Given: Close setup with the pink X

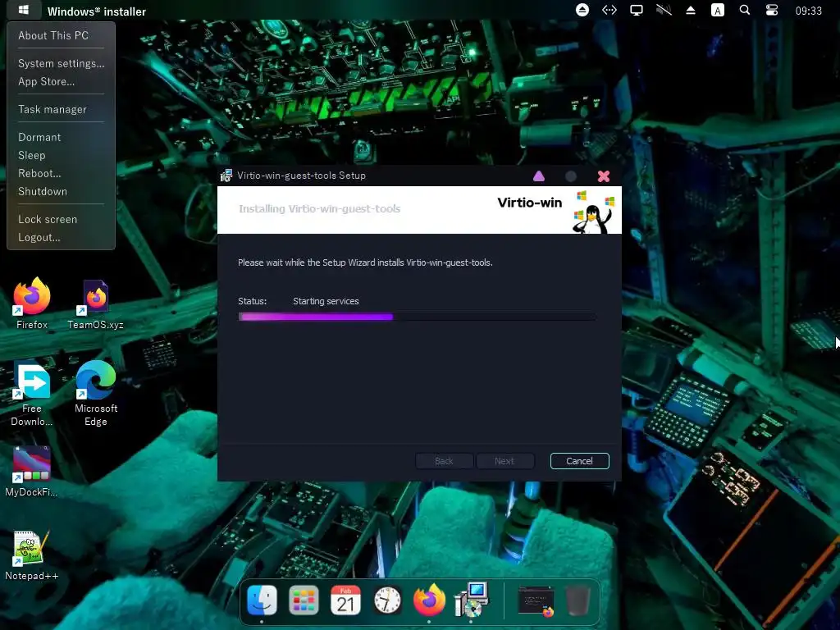Looking at the screenshot, I should [x=604, y=176].
